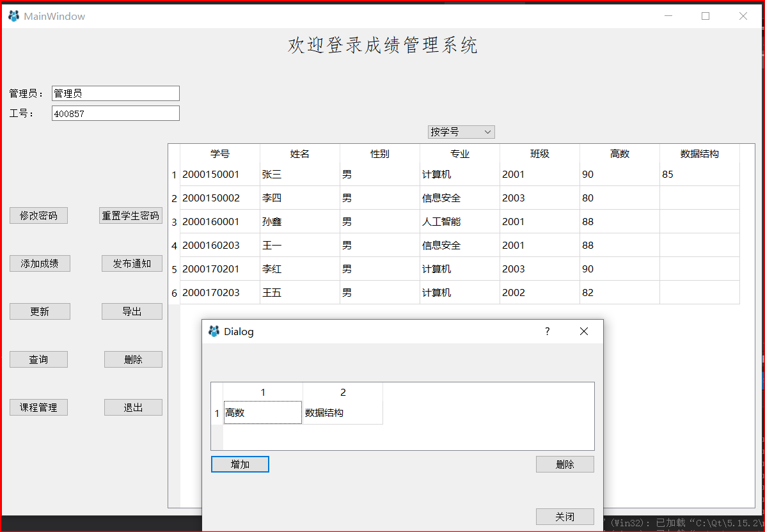Click the MainWindow title bar application icon
The image size is (765, 532).
pyautogui.click(x=13, y=15)
